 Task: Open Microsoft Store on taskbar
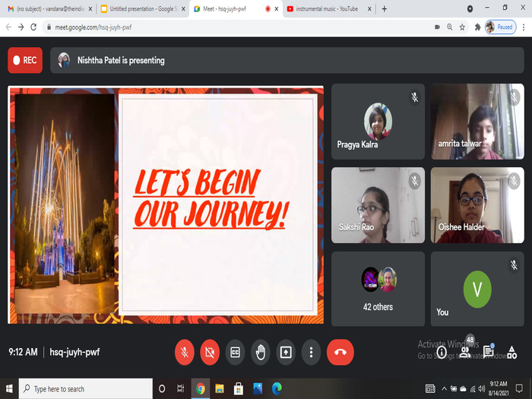pos(239,388)
